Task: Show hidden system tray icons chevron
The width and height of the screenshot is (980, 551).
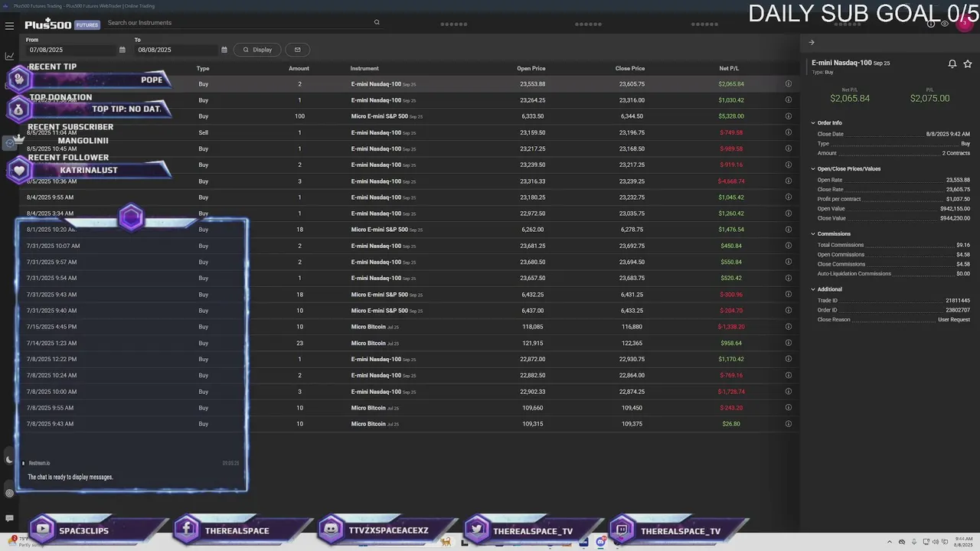Action: (x=890, y=542)
